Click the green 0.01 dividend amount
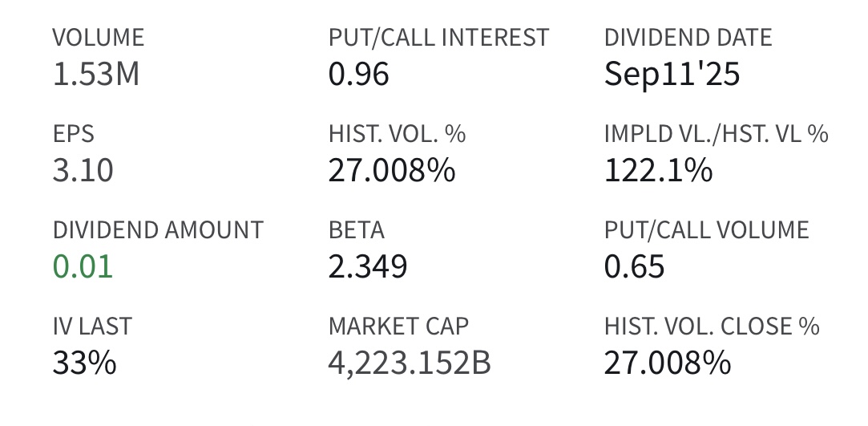The width and height of the screenshot is (868, 426). point(83,266)
